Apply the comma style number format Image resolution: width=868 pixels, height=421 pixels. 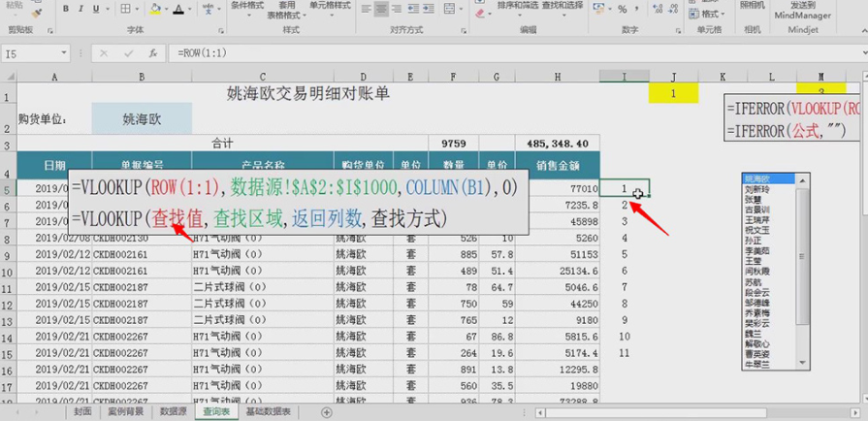pos(637,9)
